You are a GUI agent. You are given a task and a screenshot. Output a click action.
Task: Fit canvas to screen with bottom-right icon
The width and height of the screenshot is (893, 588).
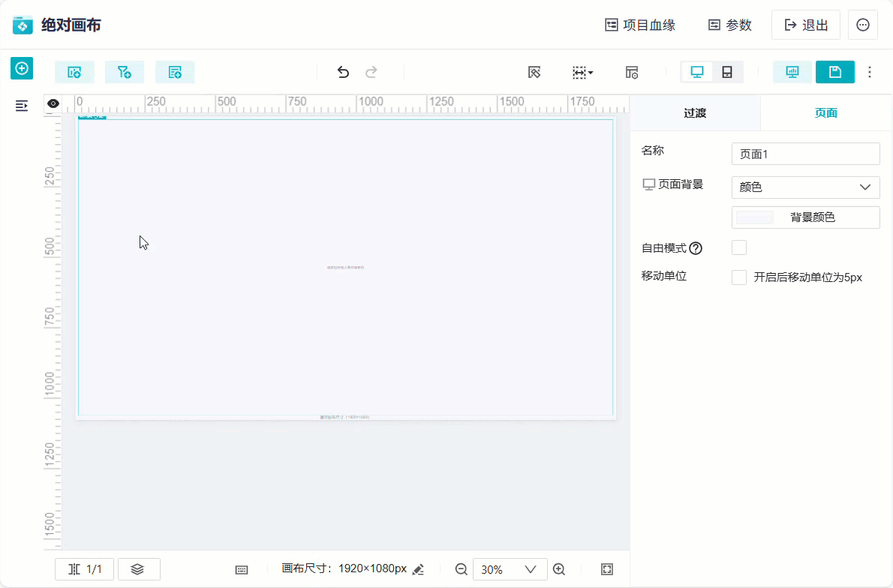pyautogui.click(x=606, y=569)
